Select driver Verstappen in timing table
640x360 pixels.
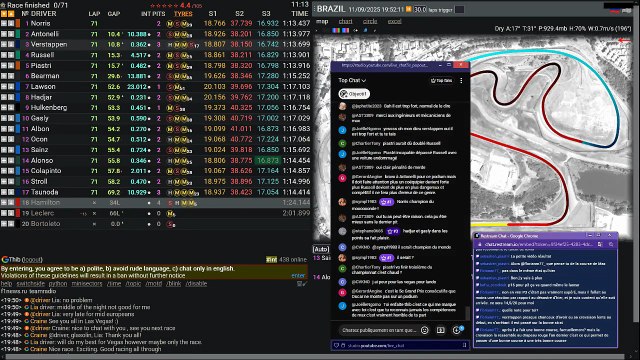(x=49, y=44)
